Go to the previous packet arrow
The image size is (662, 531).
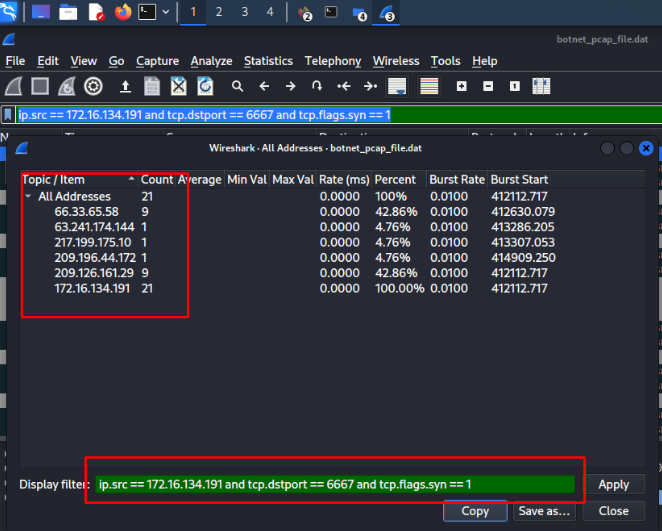[x=264, y=87]
